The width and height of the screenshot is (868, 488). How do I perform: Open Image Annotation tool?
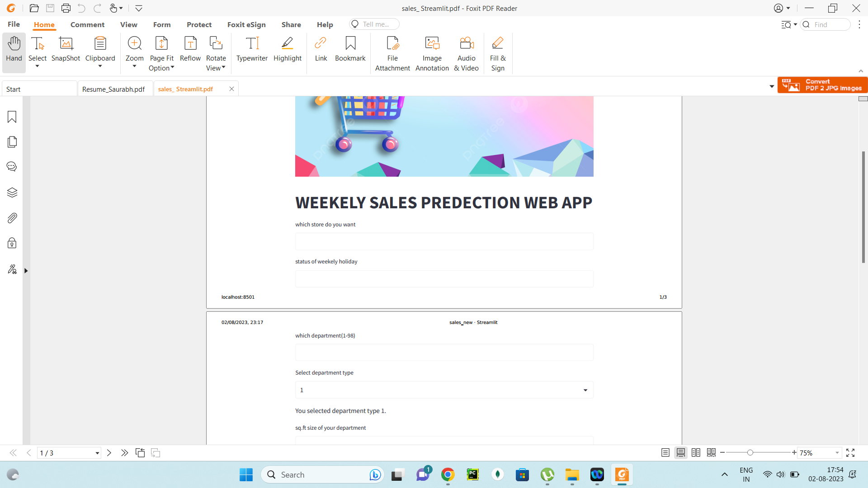coord(432,54)
